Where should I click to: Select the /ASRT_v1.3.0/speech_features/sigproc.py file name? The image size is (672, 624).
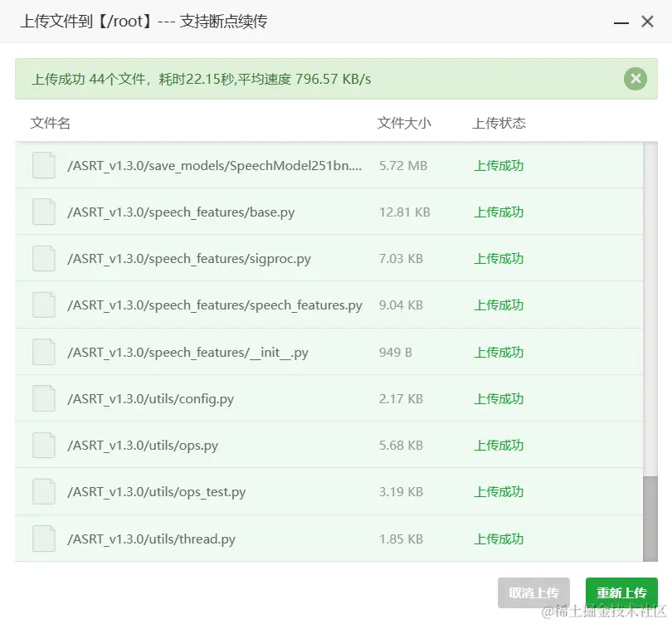(189, 259)
